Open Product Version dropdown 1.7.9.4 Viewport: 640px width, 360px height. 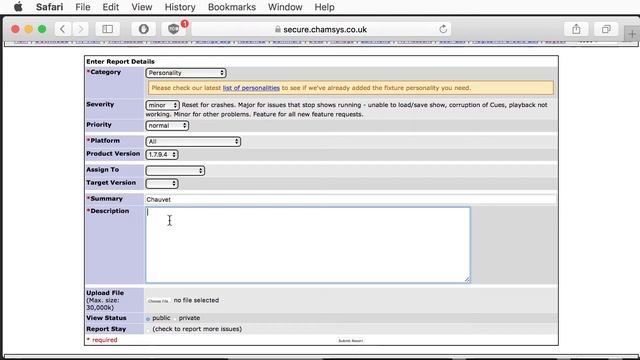pos(162,155)
